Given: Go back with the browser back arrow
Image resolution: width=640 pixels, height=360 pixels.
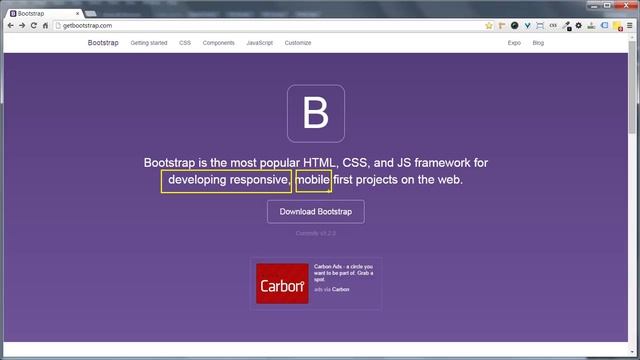Looking at the screenshot, I should 11,25.
